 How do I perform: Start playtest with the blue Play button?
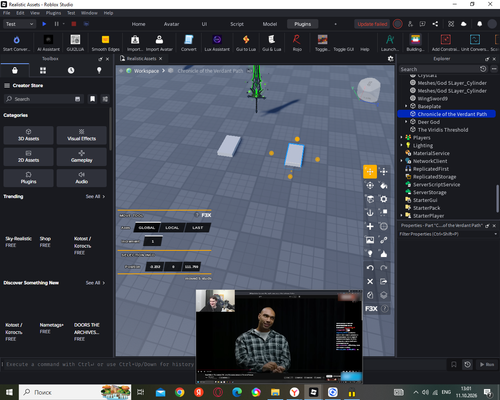click(x=44, y=24)
